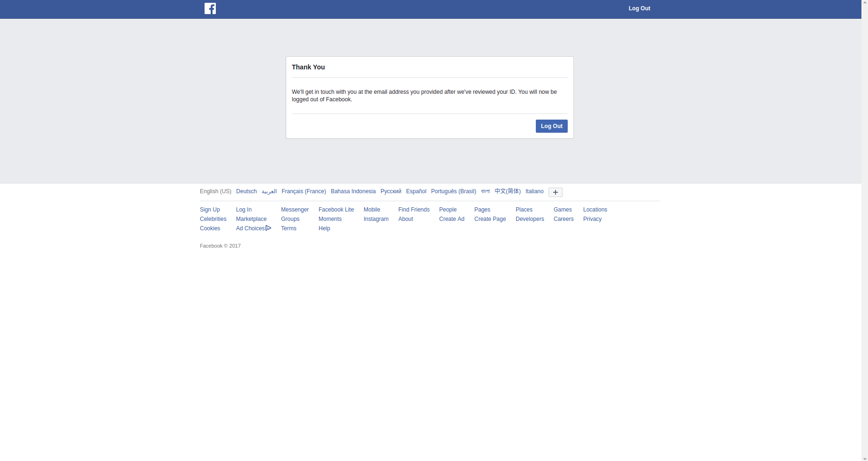Select Français (France) language
Viewport: 868px width, 461px height.
(x=304, y=191)
